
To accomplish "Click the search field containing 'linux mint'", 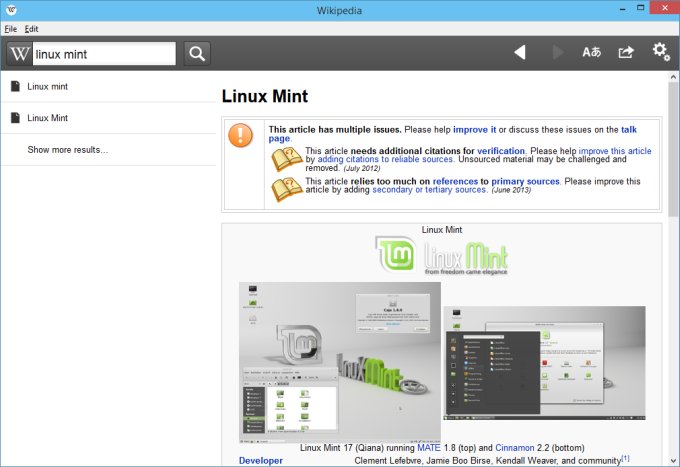I will [x=105, y=54].
